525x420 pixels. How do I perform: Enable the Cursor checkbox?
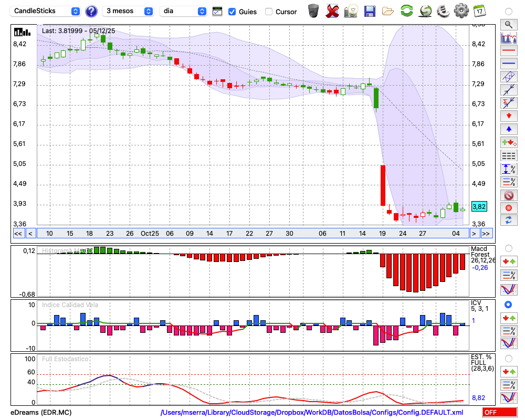tap(269, 12)
